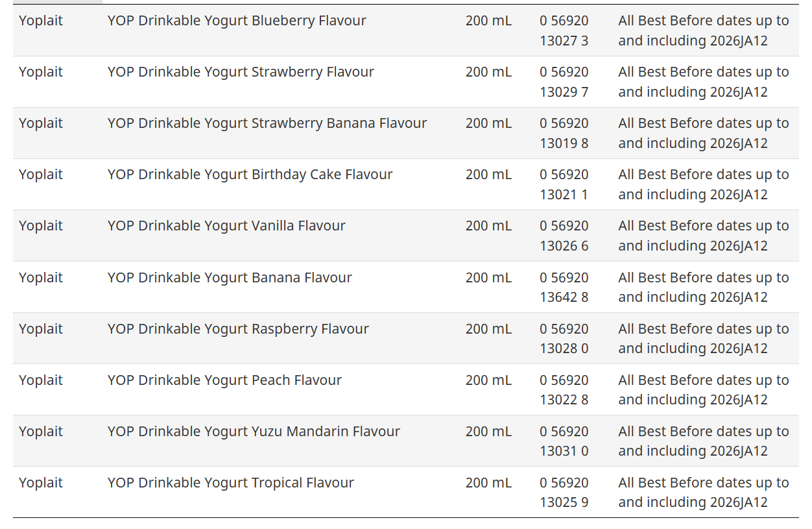Image resolution: width=812 pixels, height=529 pixels.
Task: Select UPC code ending 13031 0
Action: click(x=564, y=441)
